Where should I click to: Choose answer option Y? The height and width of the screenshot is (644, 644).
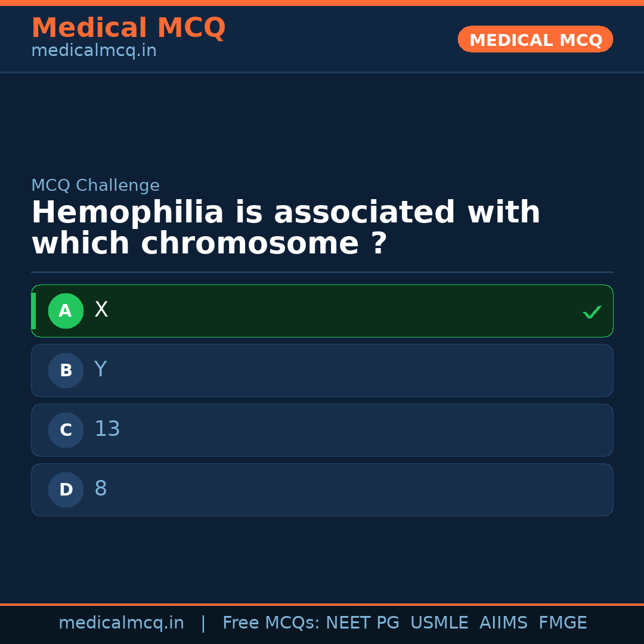click(x=322, y=370)
